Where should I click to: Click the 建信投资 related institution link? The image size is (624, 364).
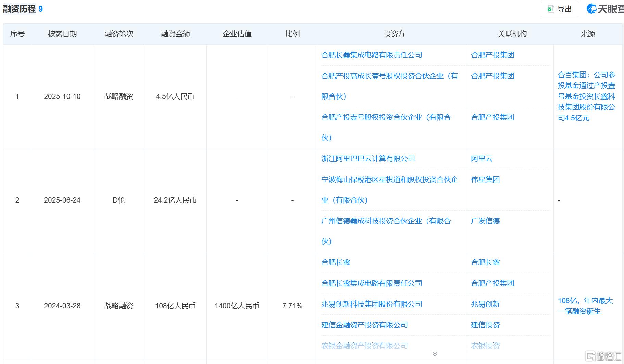click(485, 325)
